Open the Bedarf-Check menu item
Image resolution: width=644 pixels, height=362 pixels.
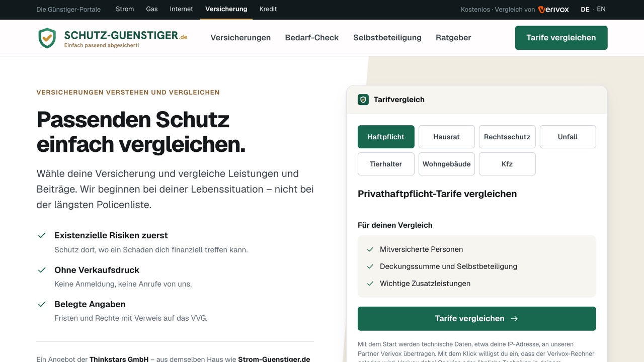point(312,38)
